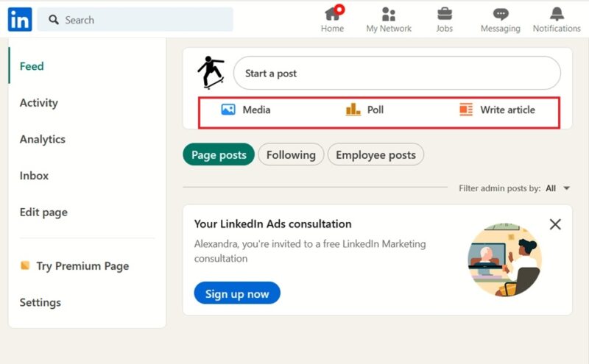
Task: Click the Your LinkedIn Ads consultation heading
Action: click(x=272, y=224)
